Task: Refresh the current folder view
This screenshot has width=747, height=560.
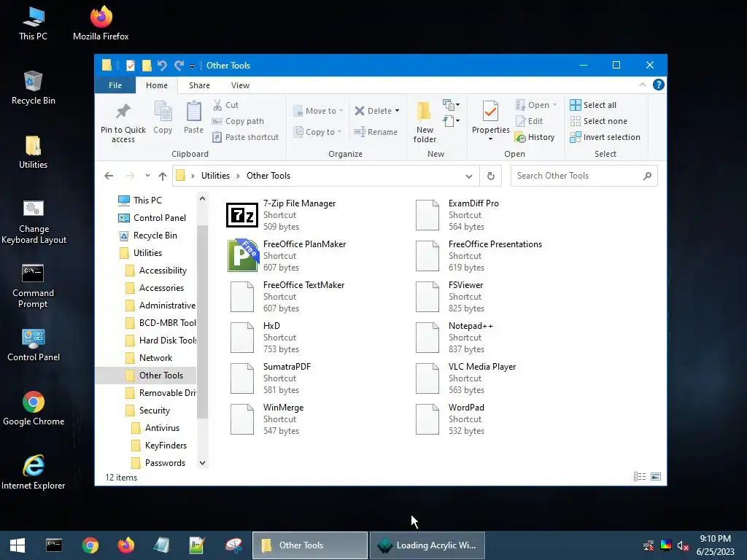Action: 491,176
